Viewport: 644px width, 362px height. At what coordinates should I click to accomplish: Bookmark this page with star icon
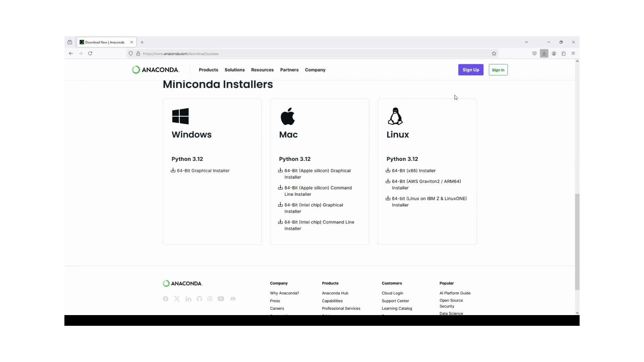pos(494,53)
